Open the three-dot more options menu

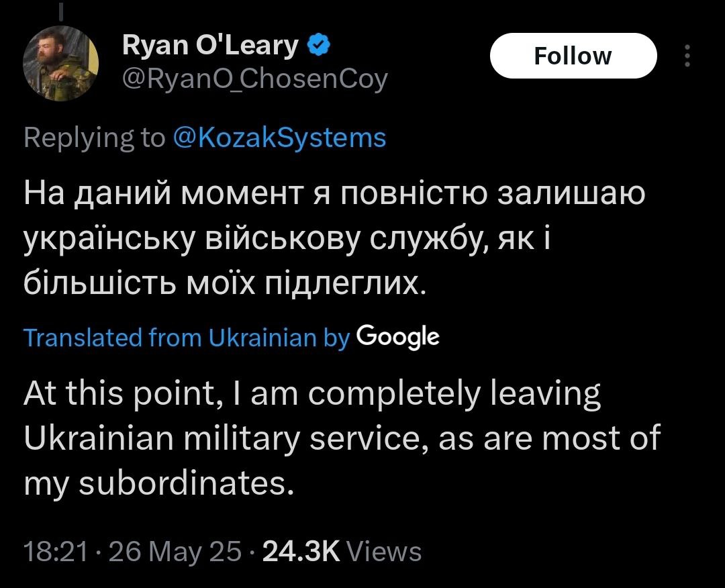[x=687, y=56]
